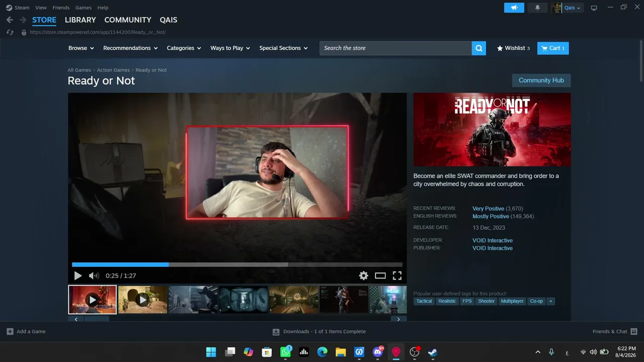Image resolution: width=644 pixels, height=362 pixels.
Task: Seek within the trailer progress bar
Action: [x=237, y=264]
